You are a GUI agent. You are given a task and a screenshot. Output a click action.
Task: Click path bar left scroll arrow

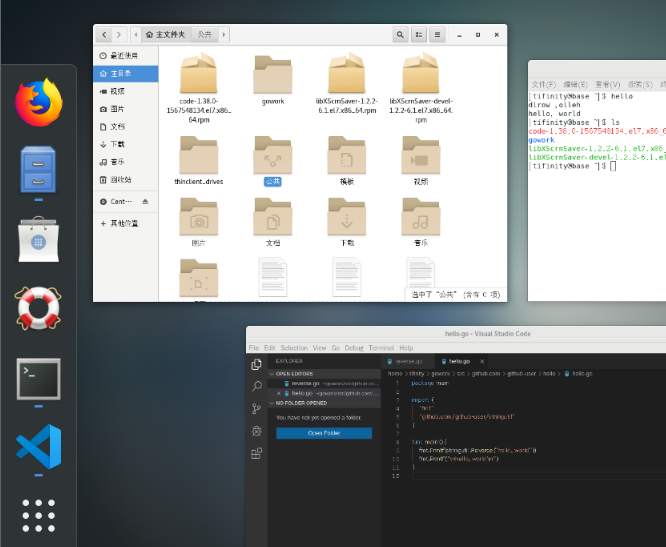(x=136, y=34)
